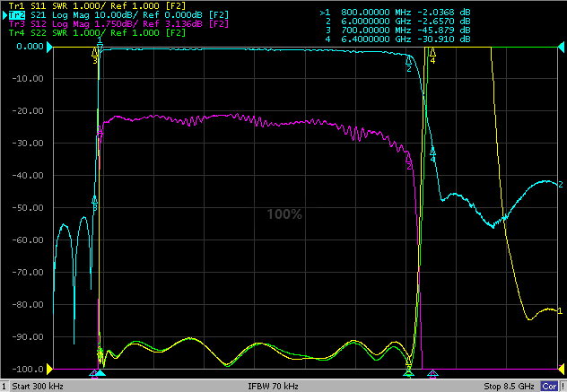Click the Cor correction status indicator
The image size is (567, 392).
click(549, 387)
